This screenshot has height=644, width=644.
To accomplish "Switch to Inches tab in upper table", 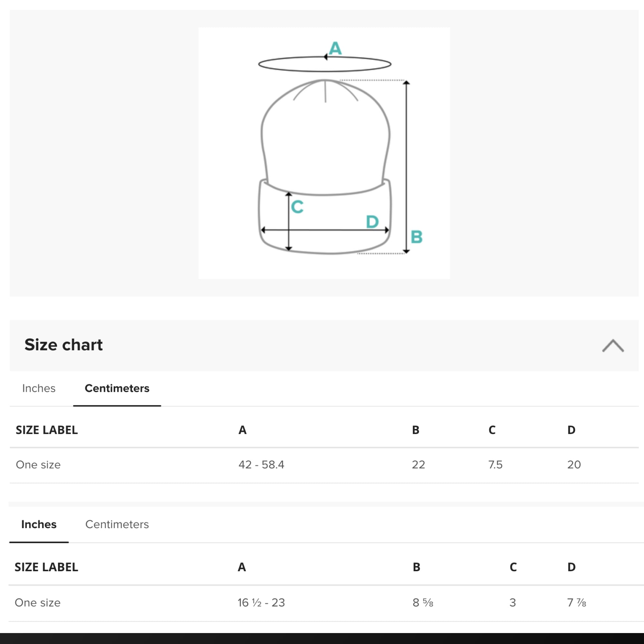I will tap(39, 388).
